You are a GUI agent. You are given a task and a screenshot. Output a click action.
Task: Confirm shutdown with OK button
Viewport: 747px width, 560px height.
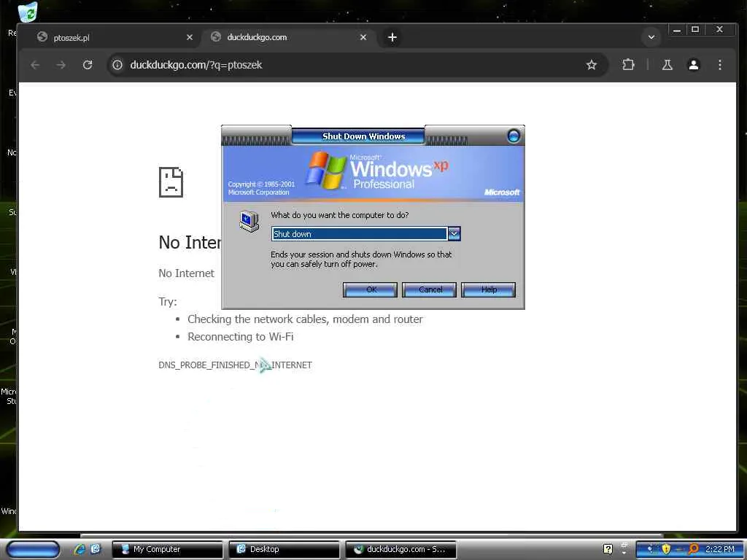(370, 289)
